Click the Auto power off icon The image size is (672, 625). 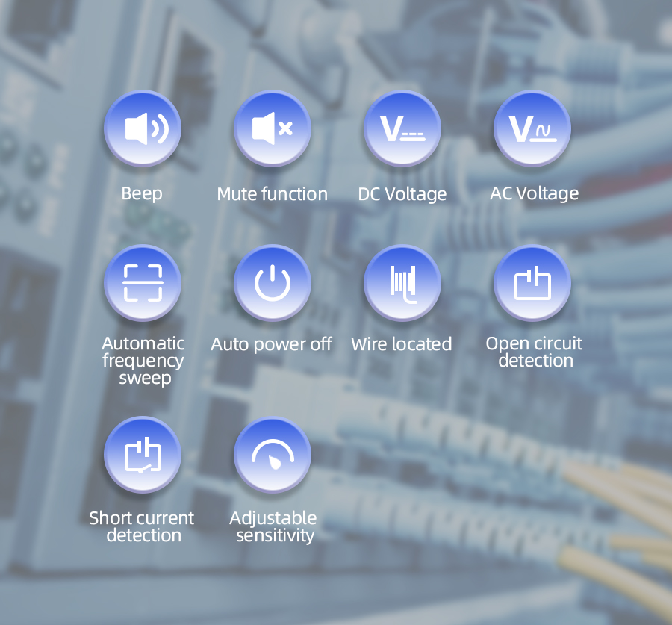[273, 283]
